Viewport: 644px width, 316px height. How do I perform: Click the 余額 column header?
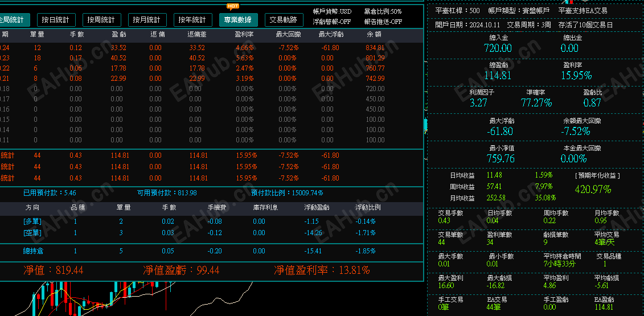pos(374,35)
